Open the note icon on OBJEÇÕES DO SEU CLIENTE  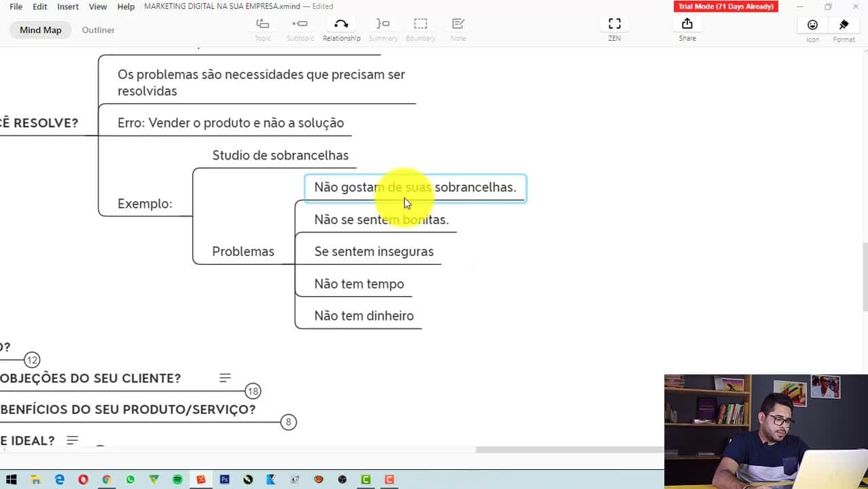click(225, 378)
